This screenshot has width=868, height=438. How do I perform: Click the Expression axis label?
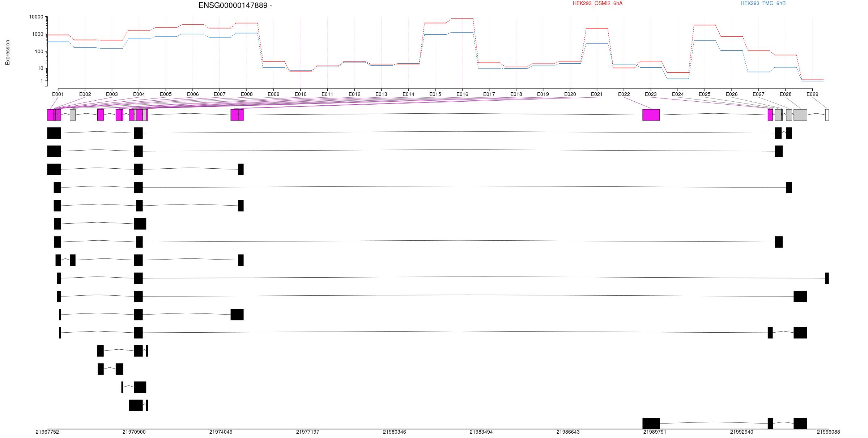pos(8,52)
